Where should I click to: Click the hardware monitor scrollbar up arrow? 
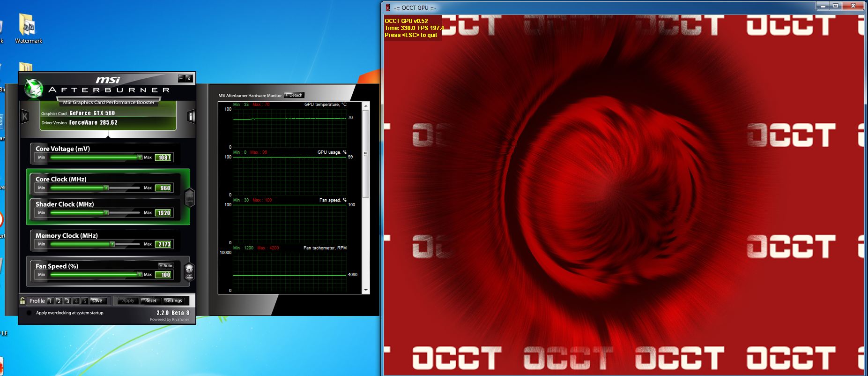(x=366, y=106)
